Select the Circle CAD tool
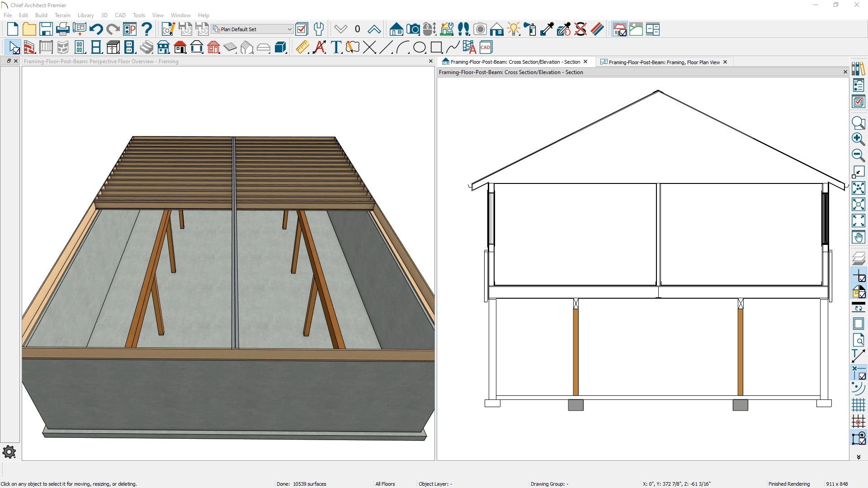The height and width of the screenshot is (488, 868). (x=420, y=47)
